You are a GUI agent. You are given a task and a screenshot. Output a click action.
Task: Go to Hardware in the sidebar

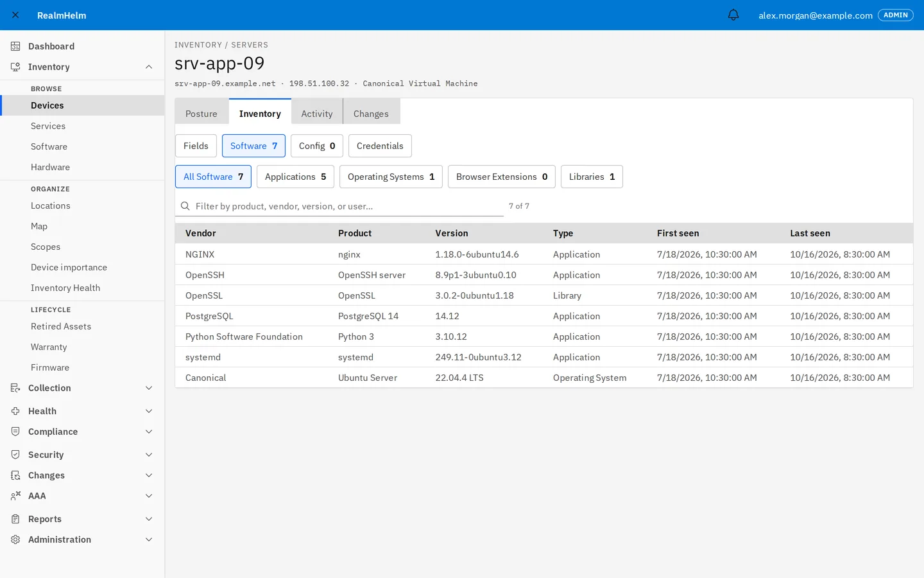coord(82,167)
